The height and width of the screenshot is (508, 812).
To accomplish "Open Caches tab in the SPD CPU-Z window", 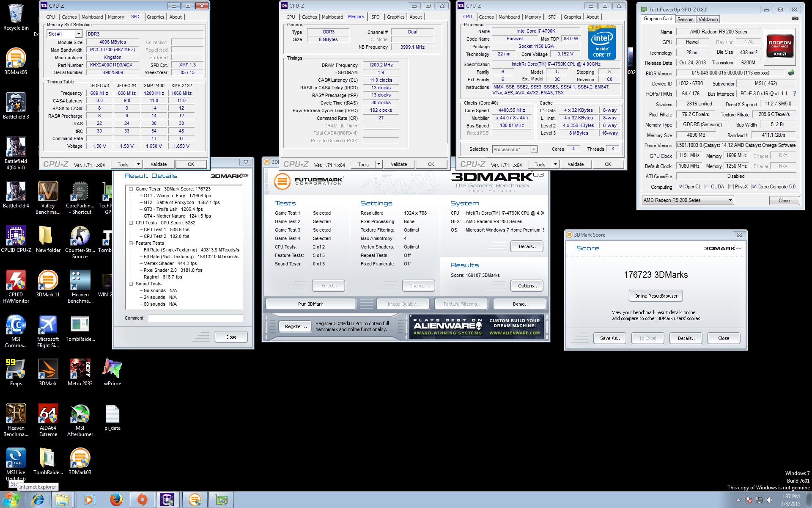I will point(69,17).
